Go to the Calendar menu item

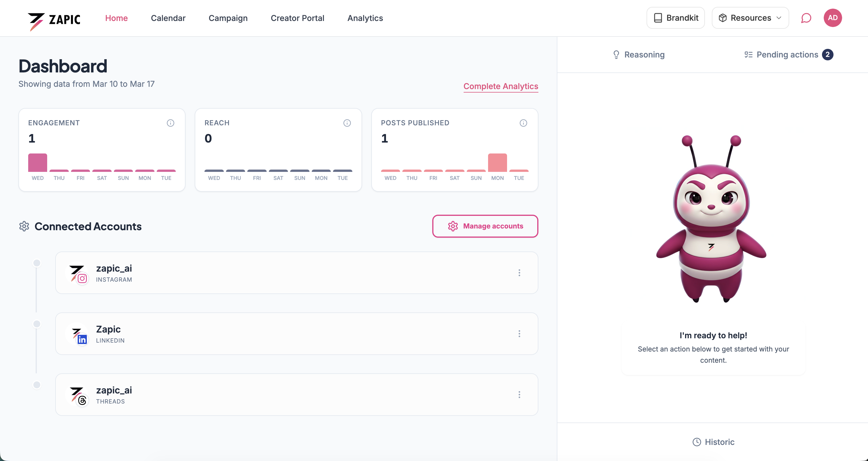coord(168,18)
